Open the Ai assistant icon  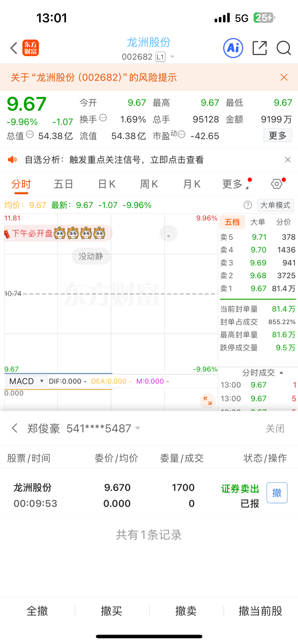pyautogui.click(x=233, y=48)
